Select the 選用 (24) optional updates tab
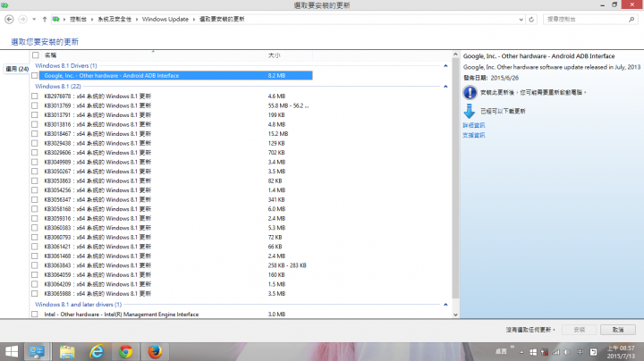 tap(17, 69)
